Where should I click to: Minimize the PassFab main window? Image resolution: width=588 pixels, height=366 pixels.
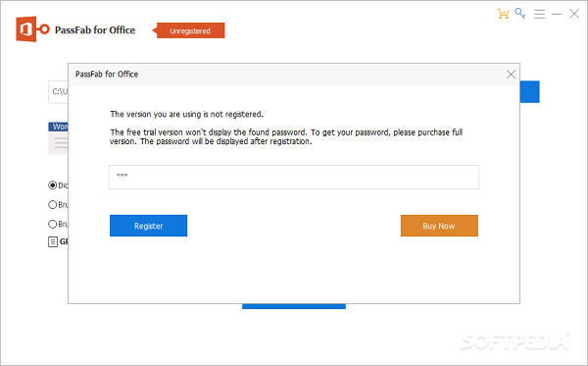pyautogui.click(x=557, y=15)
